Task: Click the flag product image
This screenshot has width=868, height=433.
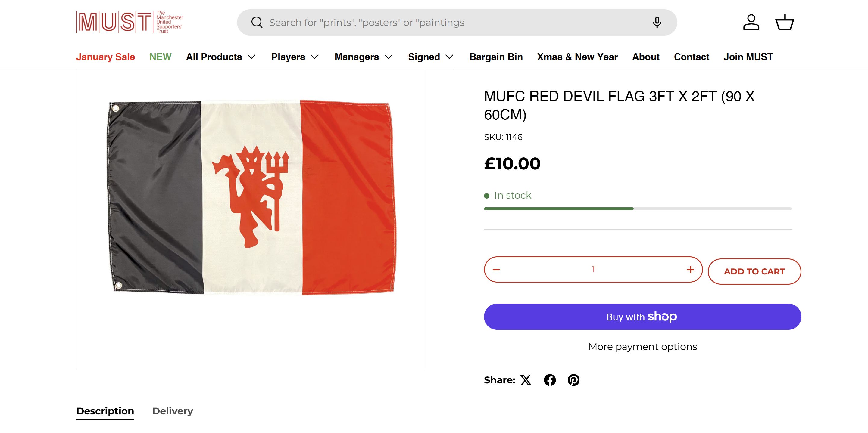Action: tap(251, 197)
